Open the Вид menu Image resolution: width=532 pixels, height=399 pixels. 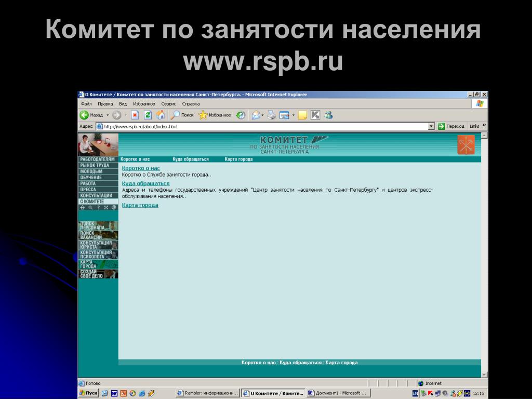pos(123,104)
